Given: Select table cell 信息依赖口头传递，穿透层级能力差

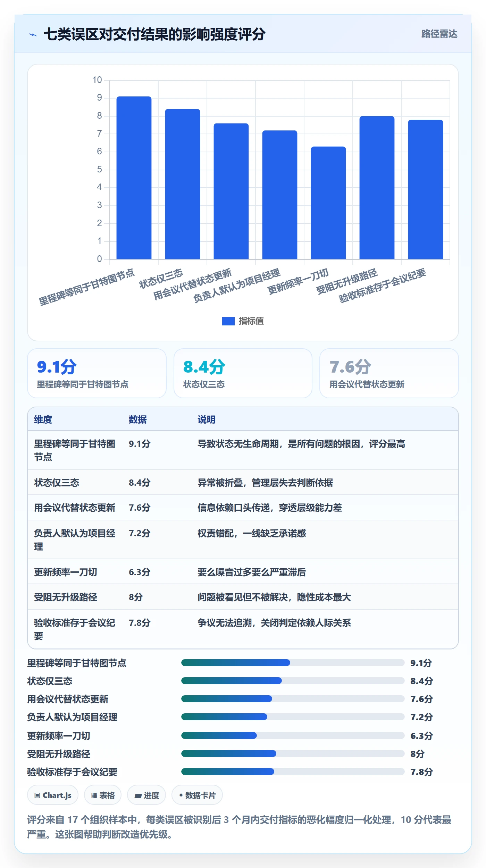Looking at the screenshot, I should tap(270, 508).
